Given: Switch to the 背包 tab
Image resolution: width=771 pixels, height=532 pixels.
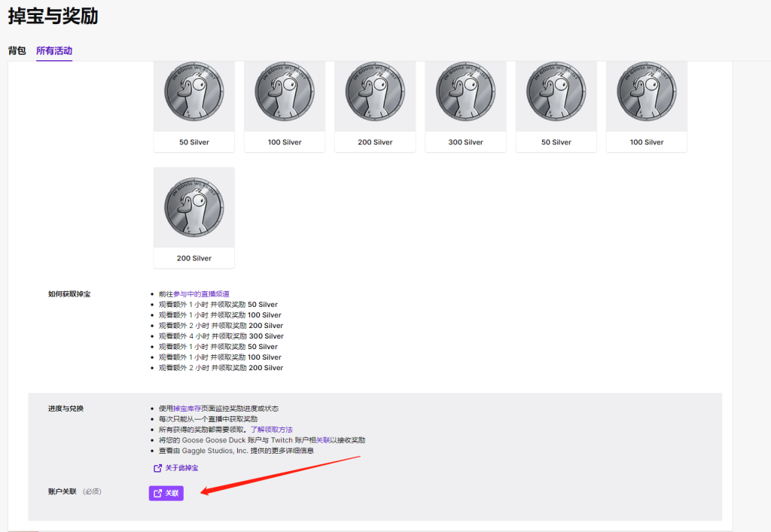Looking at the screenshot, I should (17, 50).
